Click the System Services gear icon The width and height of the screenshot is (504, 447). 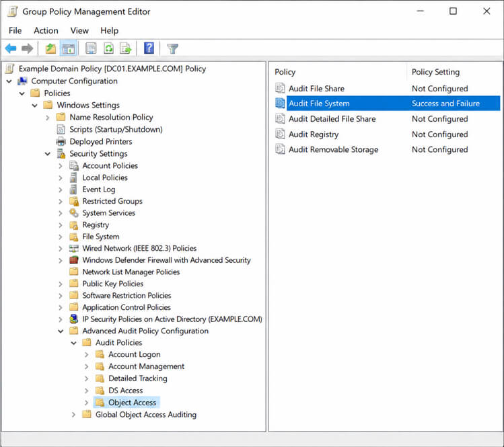73,212
